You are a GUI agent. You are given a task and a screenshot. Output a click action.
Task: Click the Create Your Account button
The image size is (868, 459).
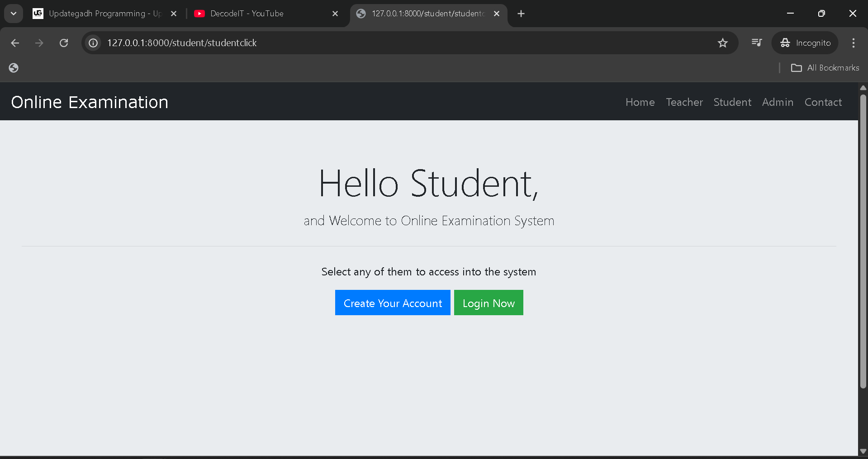click(x=392, y=303)
